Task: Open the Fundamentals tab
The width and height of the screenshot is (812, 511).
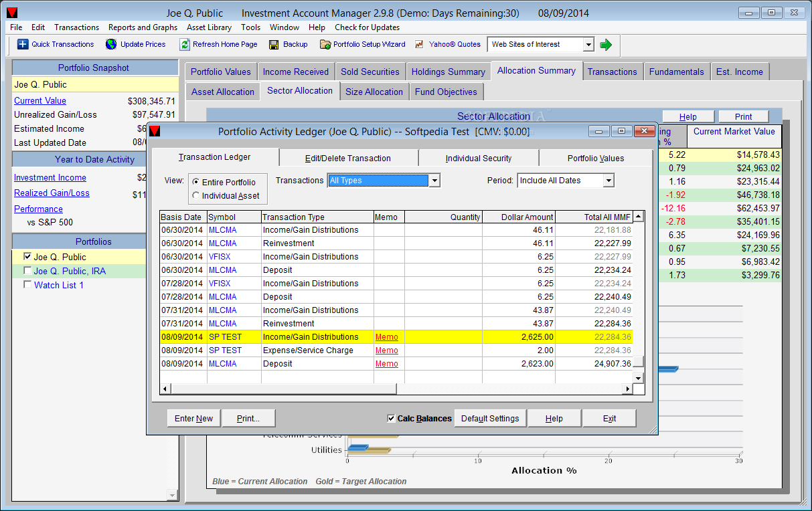Action: point(677,72)
